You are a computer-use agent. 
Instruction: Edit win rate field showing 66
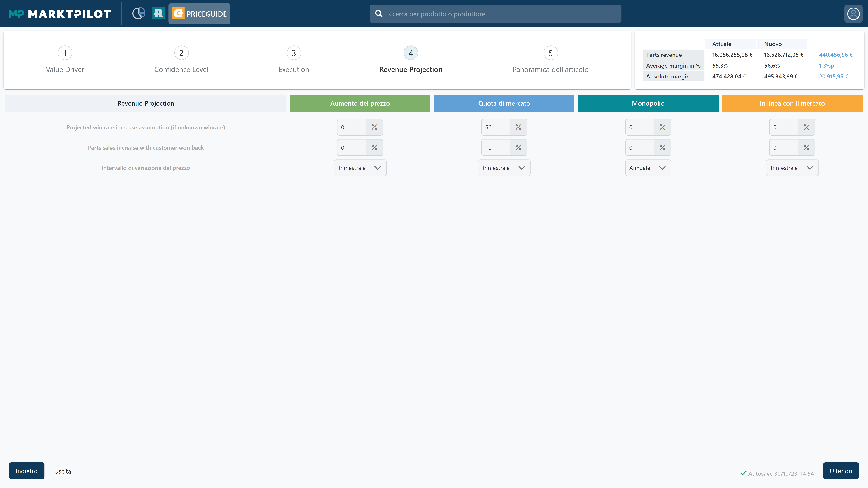496,127
